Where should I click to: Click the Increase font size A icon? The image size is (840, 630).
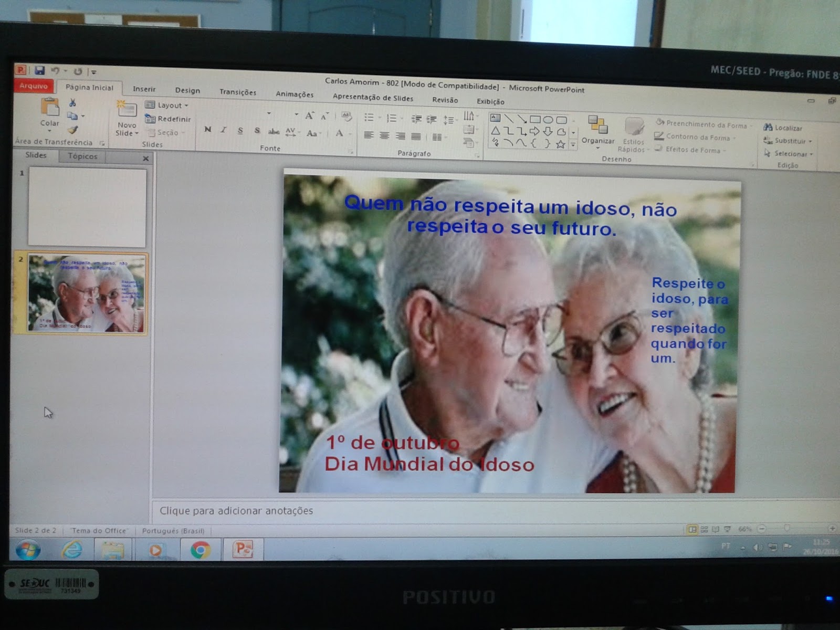point(310,116)
